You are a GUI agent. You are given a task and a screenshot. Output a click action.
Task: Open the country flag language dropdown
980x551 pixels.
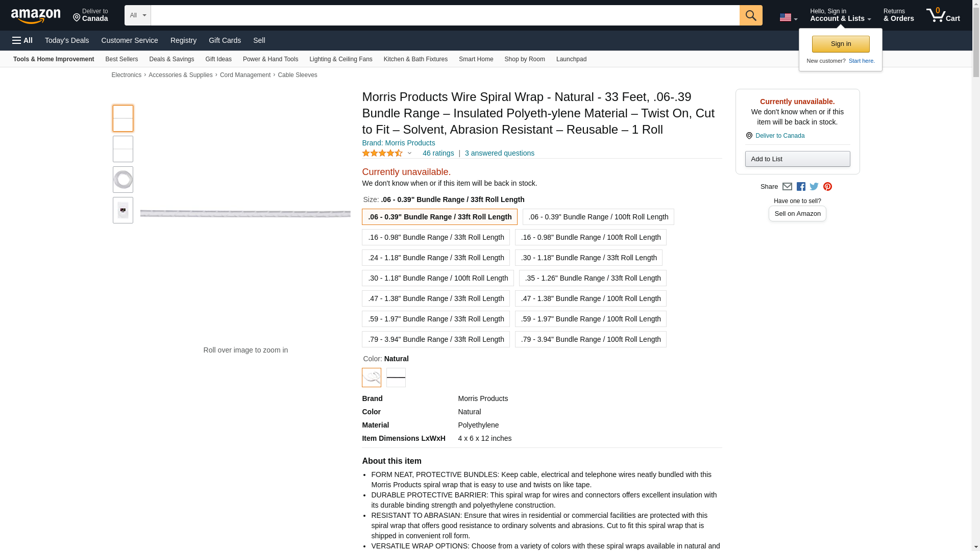(x=788, y=17)
